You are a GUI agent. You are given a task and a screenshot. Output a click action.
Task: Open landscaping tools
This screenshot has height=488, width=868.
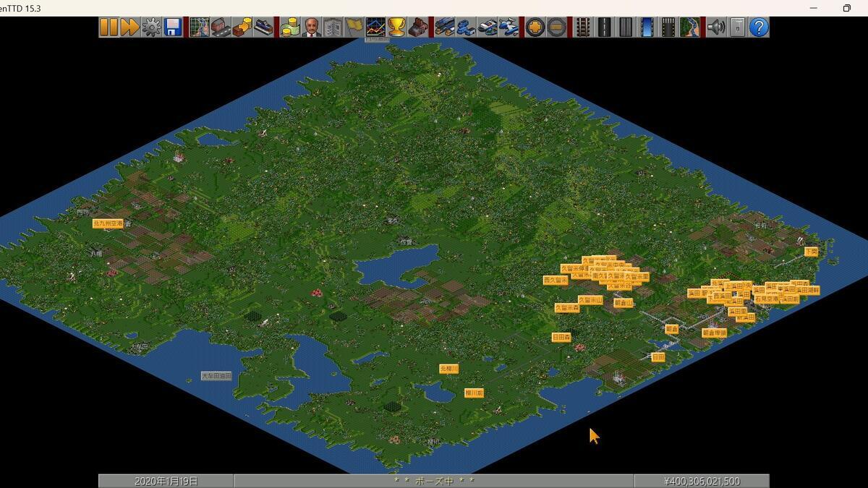690,27
